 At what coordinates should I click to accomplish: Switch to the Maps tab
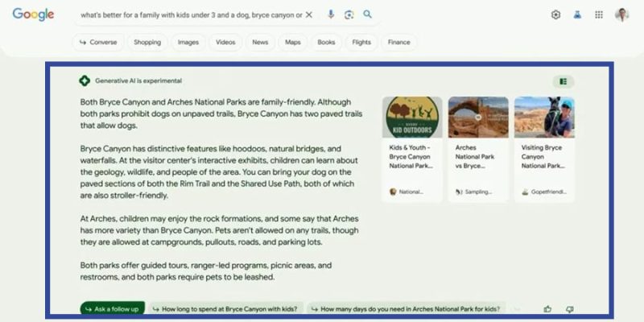pyautogui.click(x=293, y=43)
